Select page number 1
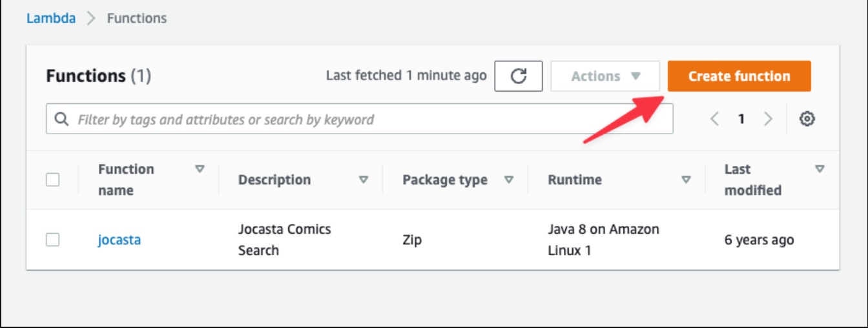Viewport: 868px width, 328px height. 741,119
